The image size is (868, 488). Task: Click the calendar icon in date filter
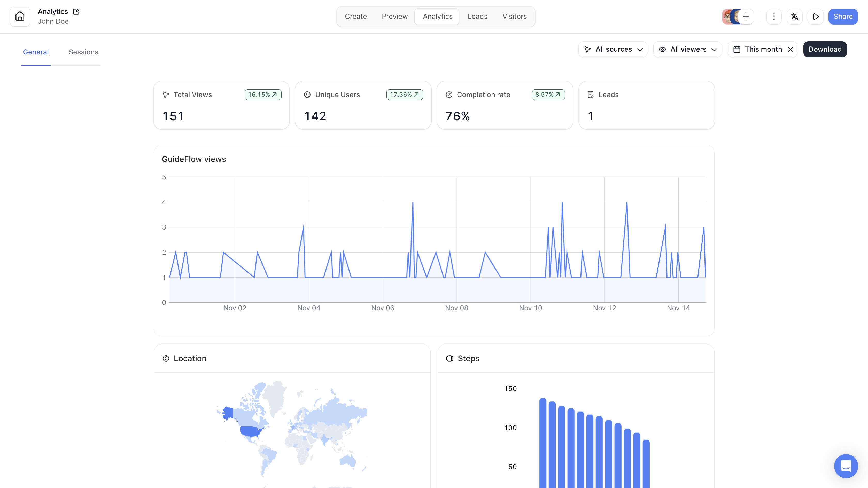point(737,50)
